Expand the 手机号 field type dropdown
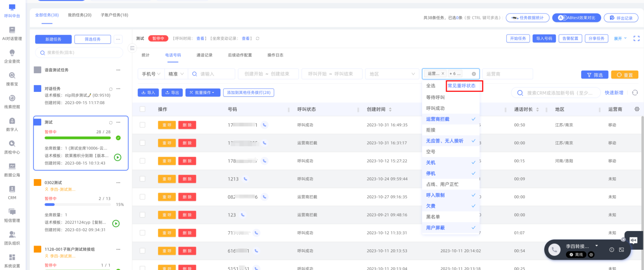This screenshot has height=270, width=644. pyautogui.click(x=151, y=74)
